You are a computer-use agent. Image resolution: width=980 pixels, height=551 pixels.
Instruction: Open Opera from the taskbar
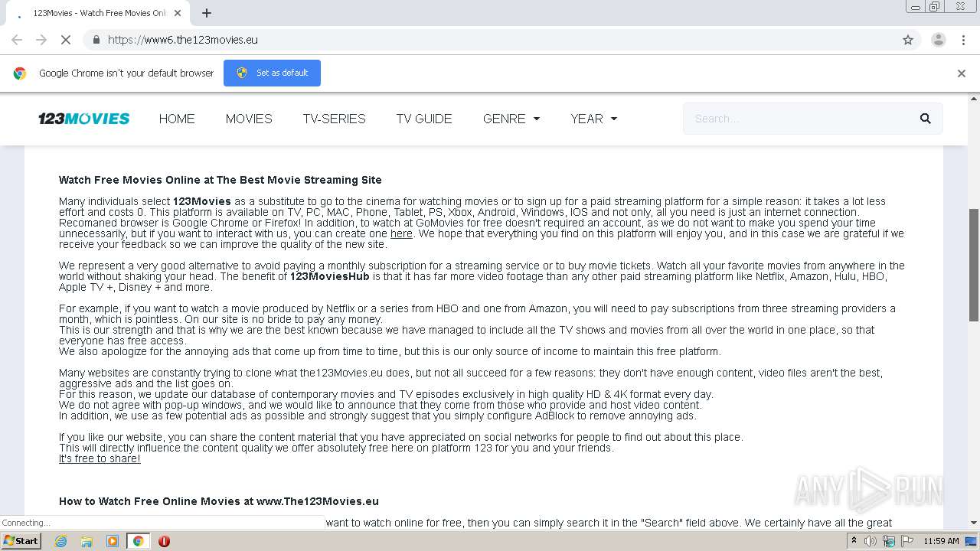(x=164, y=541)
